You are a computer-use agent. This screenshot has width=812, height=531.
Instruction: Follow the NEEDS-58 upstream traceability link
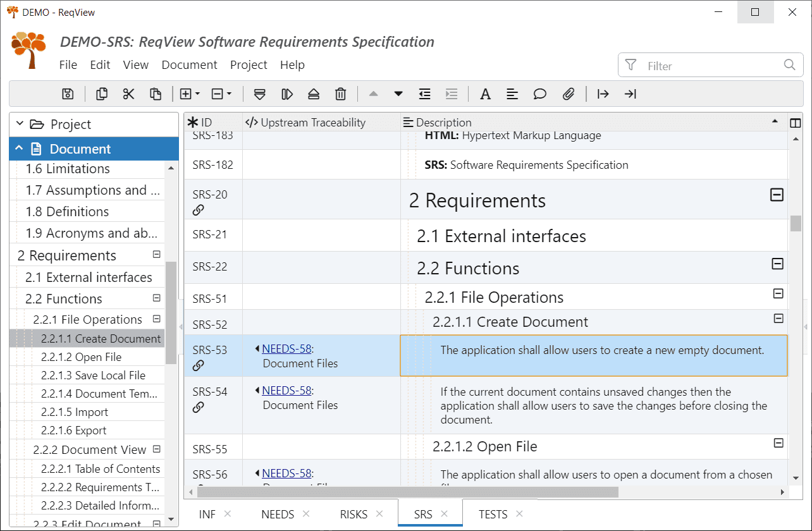pos(286,348)
